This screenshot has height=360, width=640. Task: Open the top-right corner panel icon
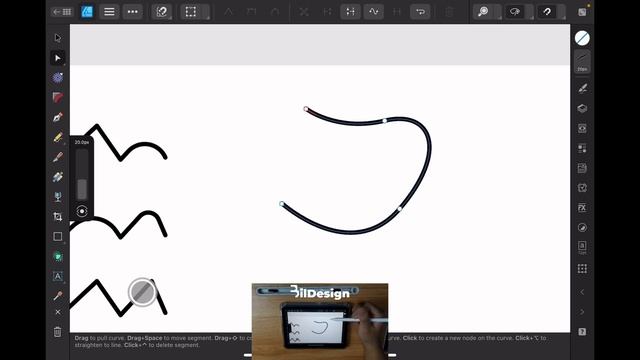[582, 12]
